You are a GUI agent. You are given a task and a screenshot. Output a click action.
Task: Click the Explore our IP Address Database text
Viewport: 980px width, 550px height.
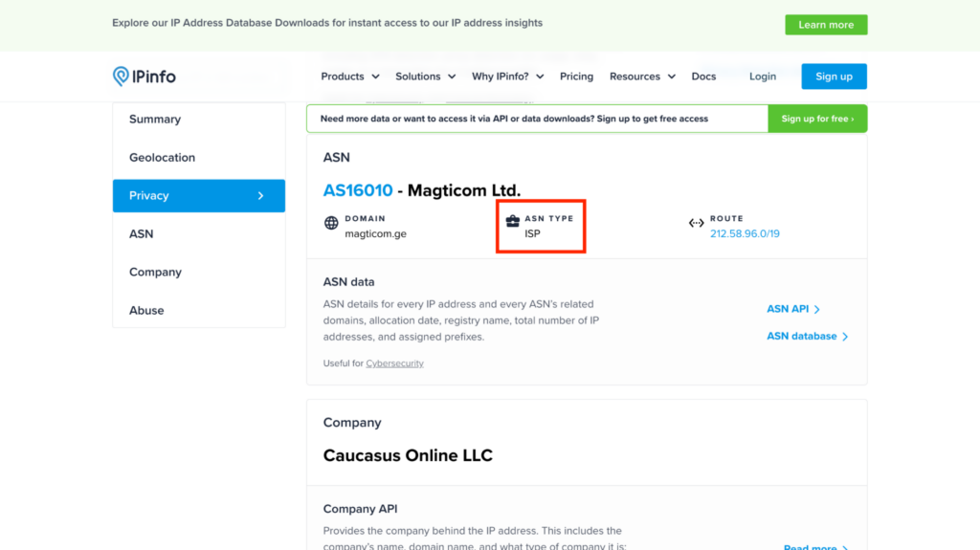coord(327,23)
